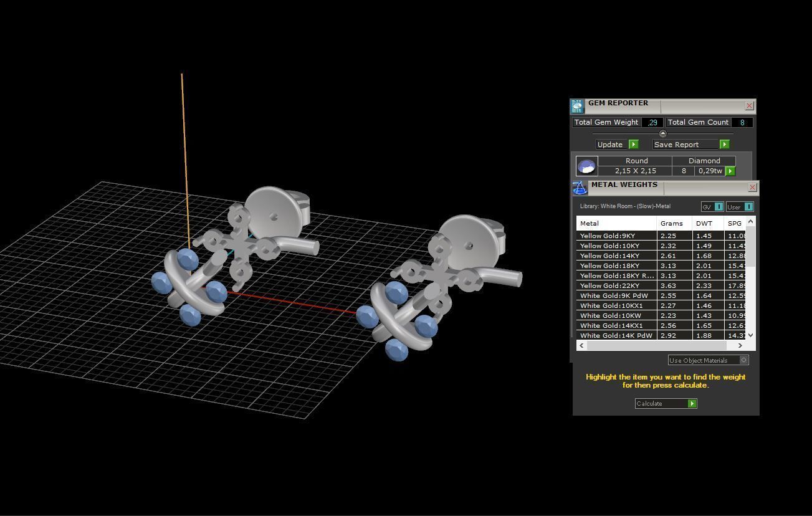This screenshot has height=516, width=812.
Task: Select the White Gold:9K PdW row
Action: [x=661, y=295]
